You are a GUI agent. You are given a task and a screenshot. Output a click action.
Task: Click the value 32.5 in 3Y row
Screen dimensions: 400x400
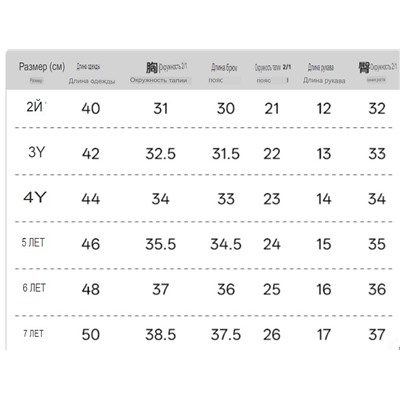coord(161,154)
